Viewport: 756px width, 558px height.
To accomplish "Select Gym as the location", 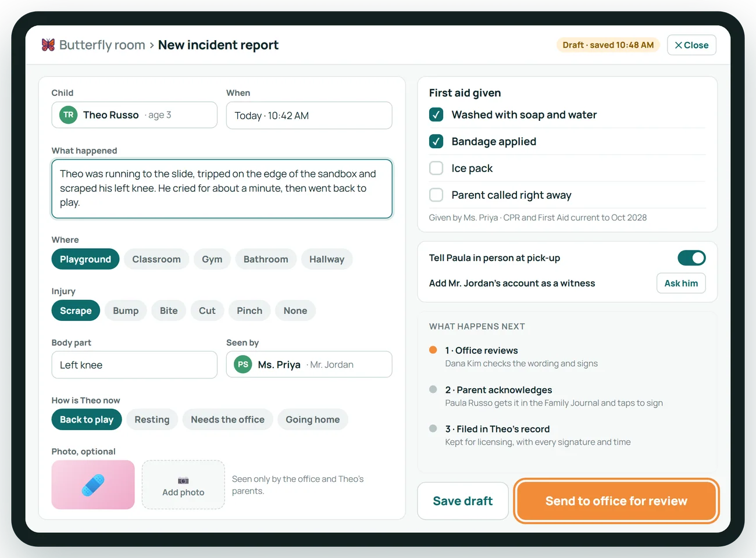I will click(x=212, y=259).
